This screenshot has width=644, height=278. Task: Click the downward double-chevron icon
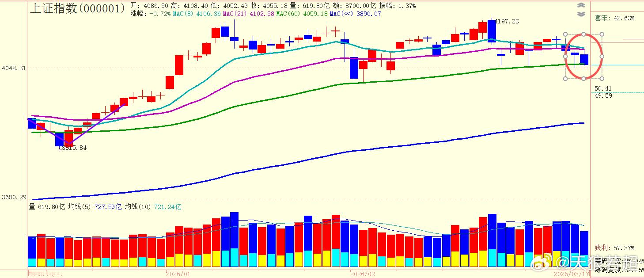pyautogui.click(x=581, y=14)
